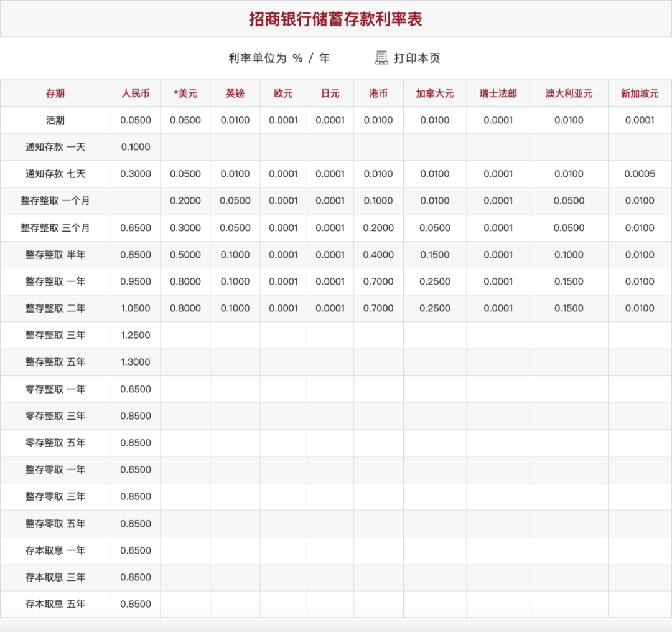
Task: Click the 澳大利亚元 column header
Action: (x=569, y=93)
